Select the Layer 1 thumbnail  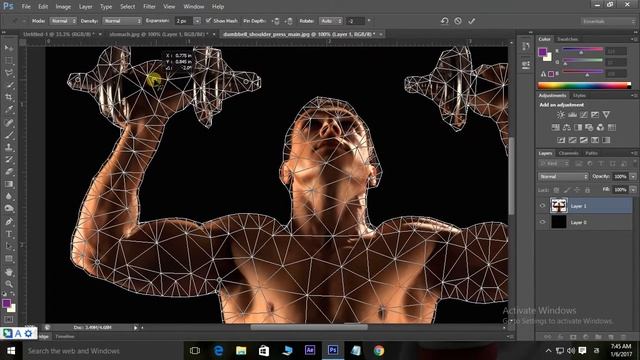559,206
